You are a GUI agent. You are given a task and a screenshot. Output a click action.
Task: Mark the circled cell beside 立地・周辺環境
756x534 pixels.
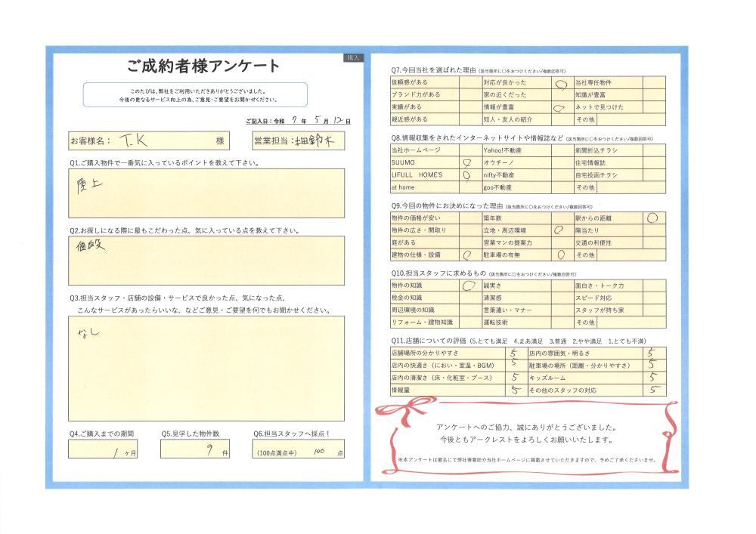tap(562, 230)
